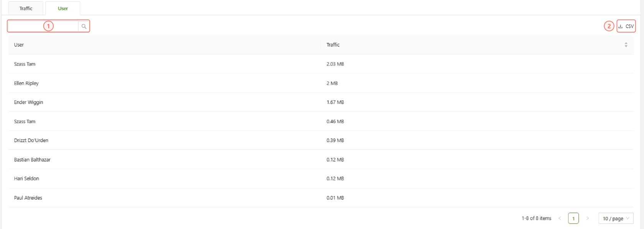Select page 1 in pagination
The height and width of the screenshot is (229, 644).
pos(573,219)
